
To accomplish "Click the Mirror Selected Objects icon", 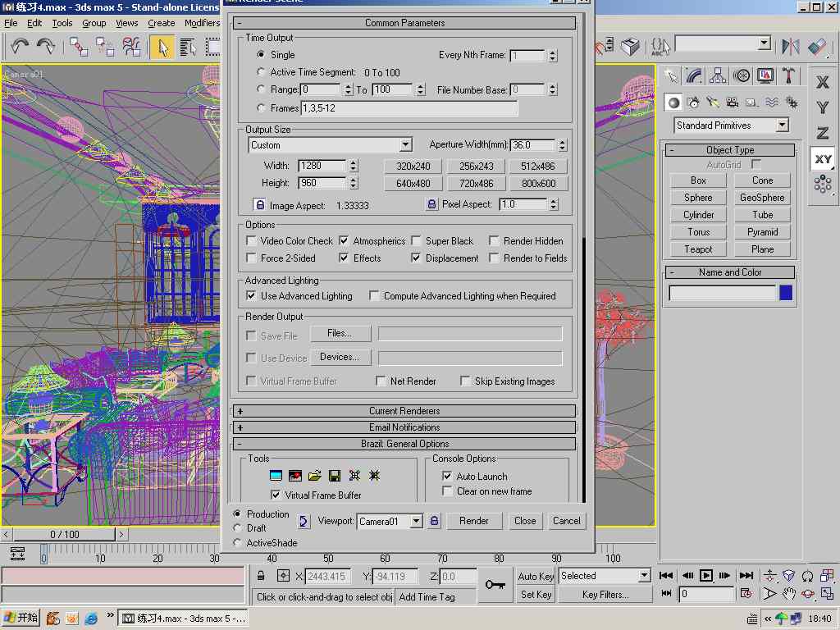I will [790, 47].
